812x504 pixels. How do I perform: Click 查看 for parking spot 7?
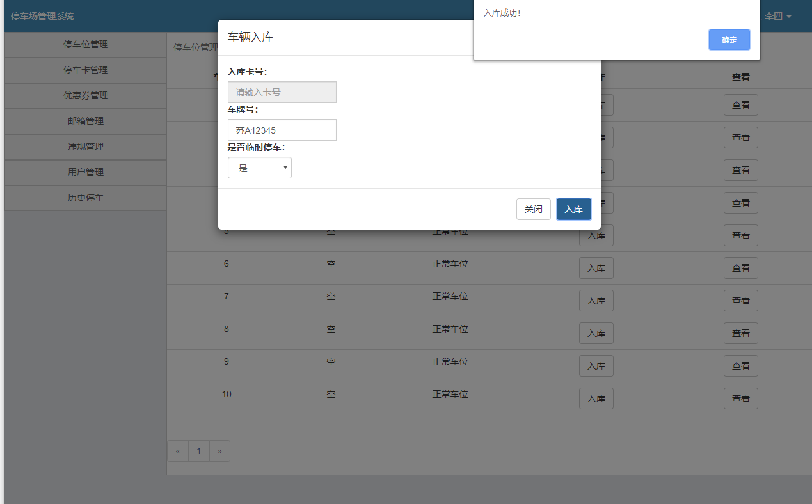740,300
